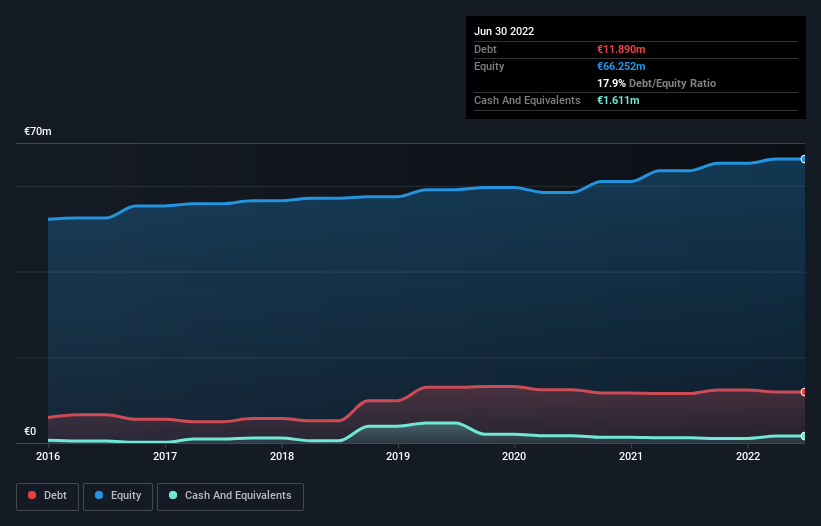Click the €11.890m debt value
The width and height of the screenshot is (821, 526).
(x=621, y=49)
